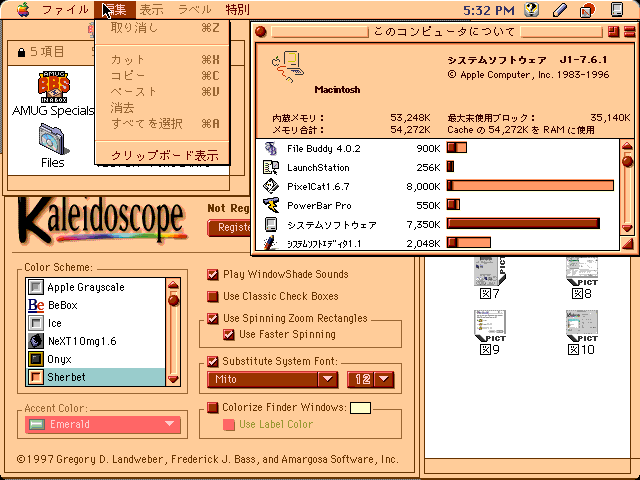Enable Colorize Finder Windows checkbox
Screen dimensions: 640x480
213,407
